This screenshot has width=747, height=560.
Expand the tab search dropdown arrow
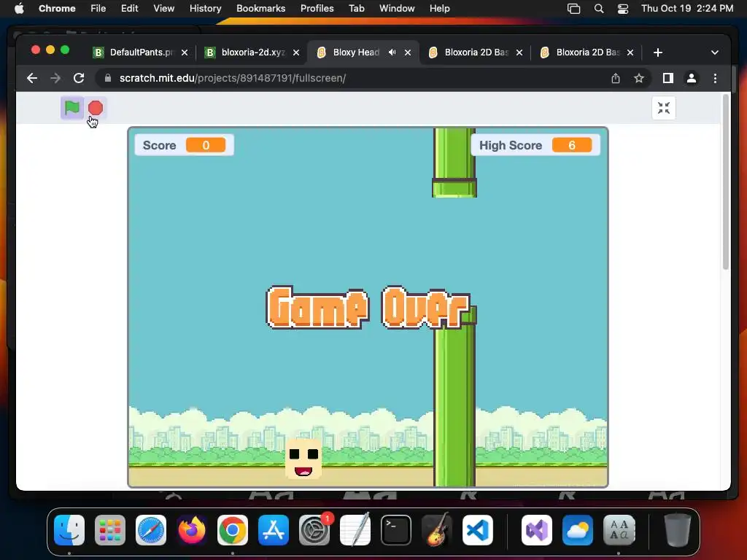[715, 52]
